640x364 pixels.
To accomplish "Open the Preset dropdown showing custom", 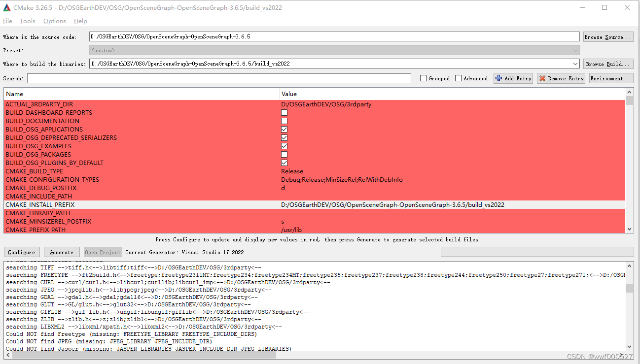I will (x=575, y=50).
